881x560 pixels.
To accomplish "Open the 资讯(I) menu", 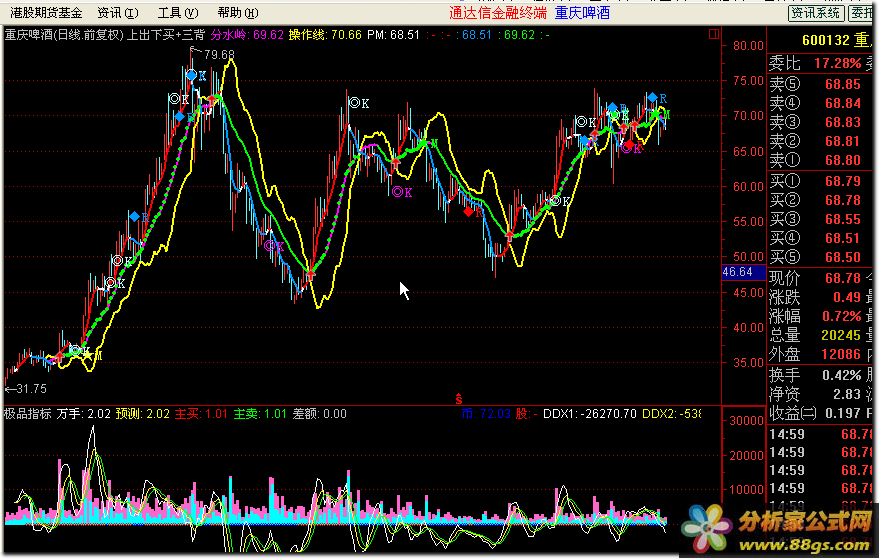I will tap(118, 12).
